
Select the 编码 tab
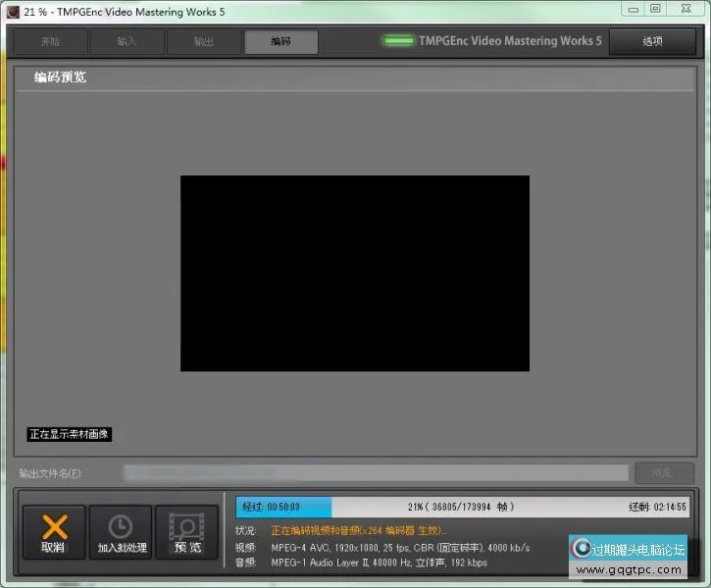(x=280, y=42)
